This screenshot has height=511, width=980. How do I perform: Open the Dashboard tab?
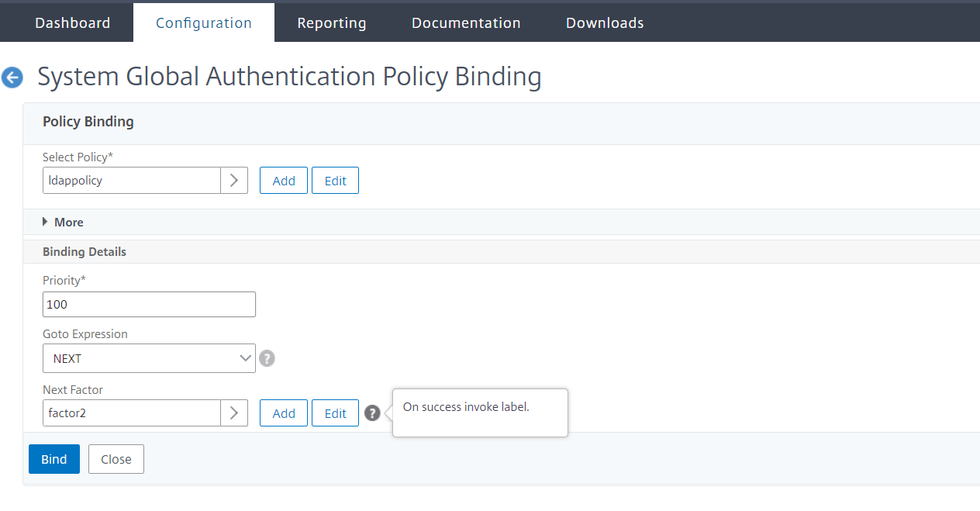point(73,22)
